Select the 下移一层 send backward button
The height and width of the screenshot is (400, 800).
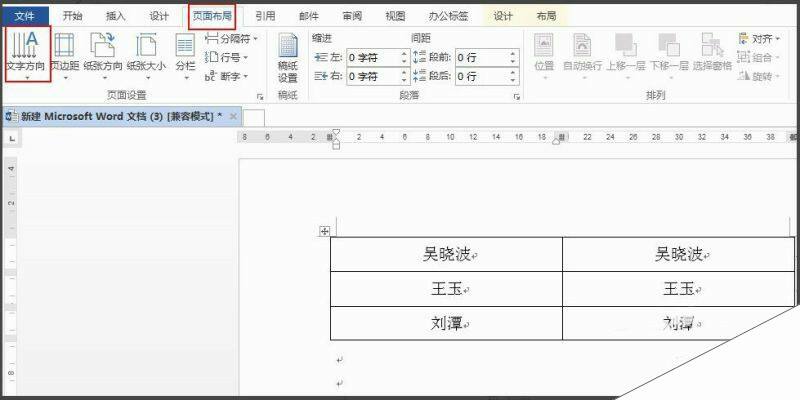click(669, 56)
